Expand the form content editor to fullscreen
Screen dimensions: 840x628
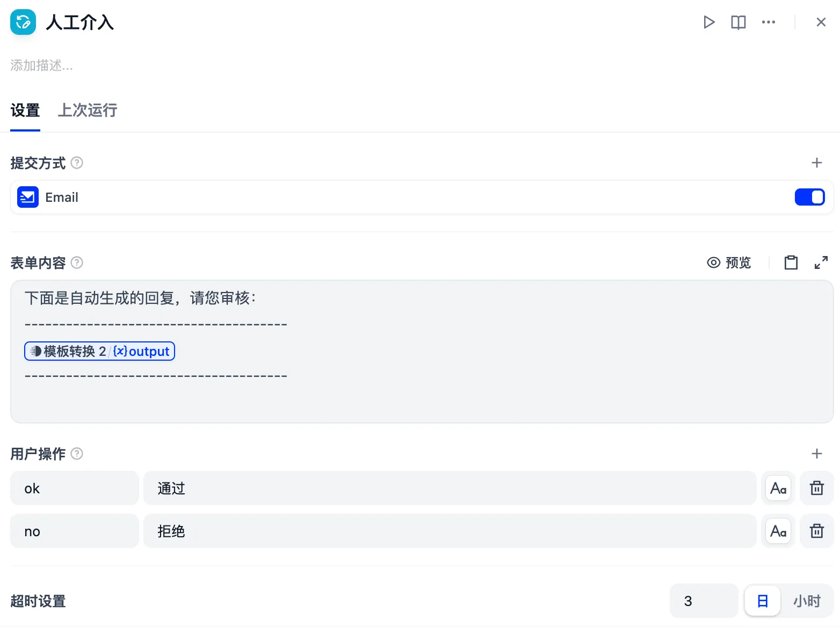click(x=821, y=262)
